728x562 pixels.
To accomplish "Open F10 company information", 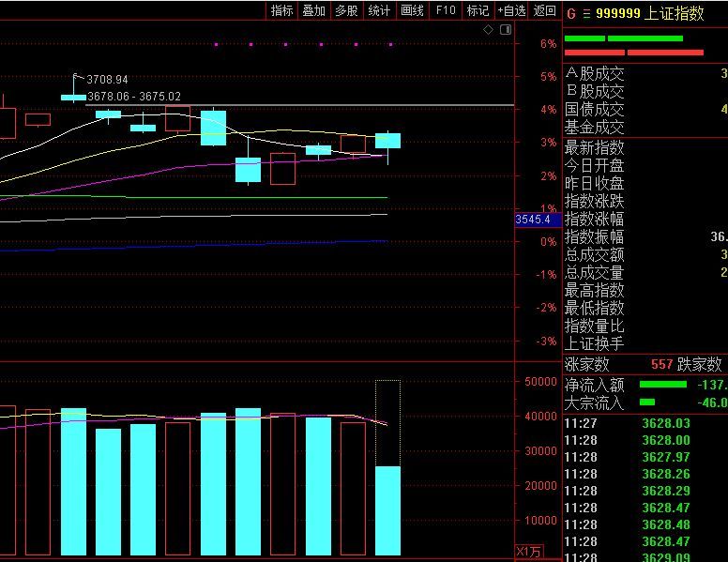I will (446, 10).
